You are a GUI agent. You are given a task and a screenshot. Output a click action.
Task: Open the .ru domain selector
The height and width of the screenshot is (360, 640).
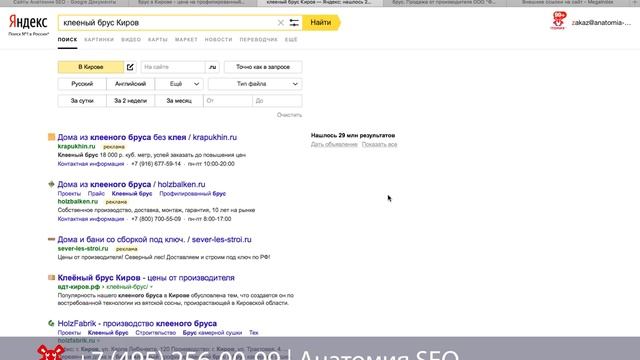point(212,67)
